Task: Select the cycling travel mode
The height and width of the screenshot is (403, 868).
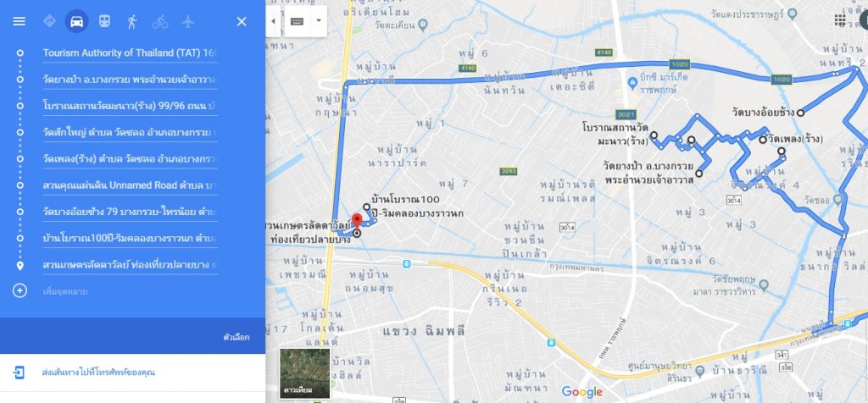Action: [160, 21]
